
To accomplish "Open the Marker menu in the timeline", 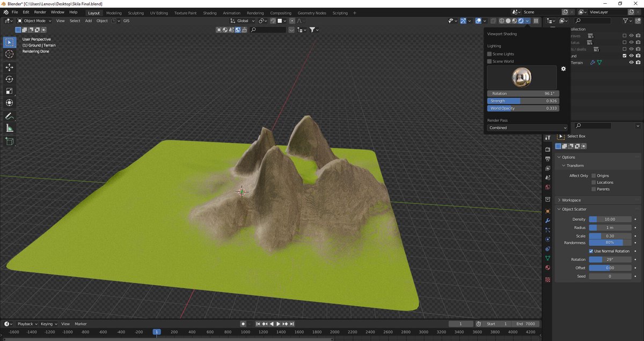I will (80, 324).
